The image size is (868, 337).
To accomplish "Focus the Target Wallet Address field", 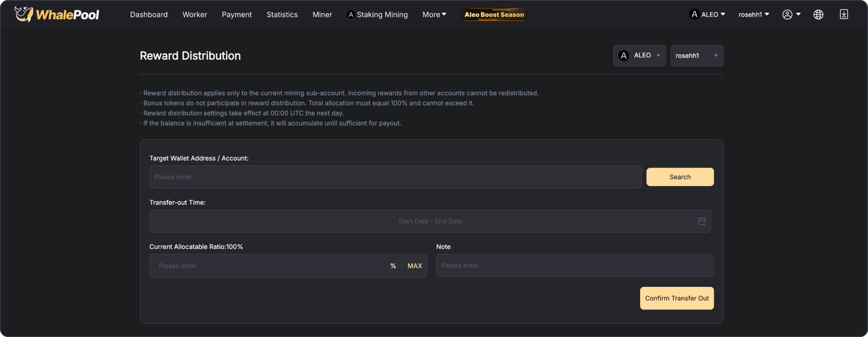I will point(395,177).
